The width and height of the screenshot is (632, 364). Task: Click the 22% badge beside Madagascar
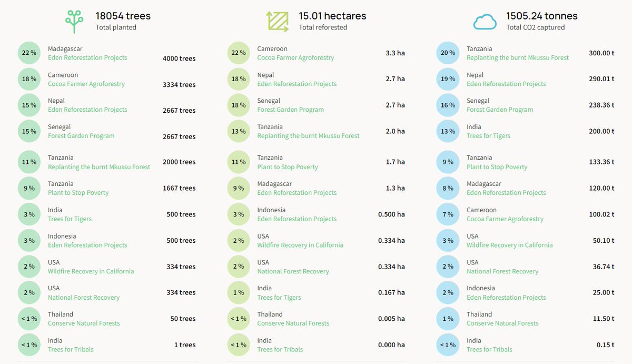click(29, 53)
